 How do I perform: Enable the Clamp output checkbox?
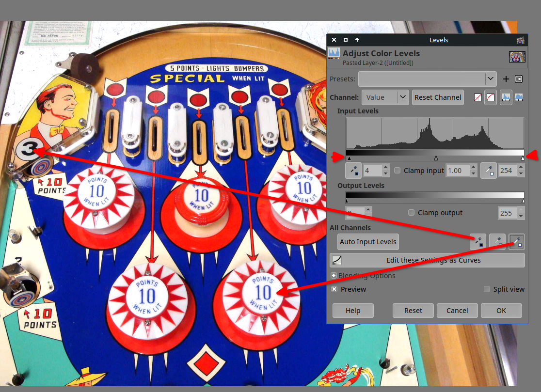(411, 212)
